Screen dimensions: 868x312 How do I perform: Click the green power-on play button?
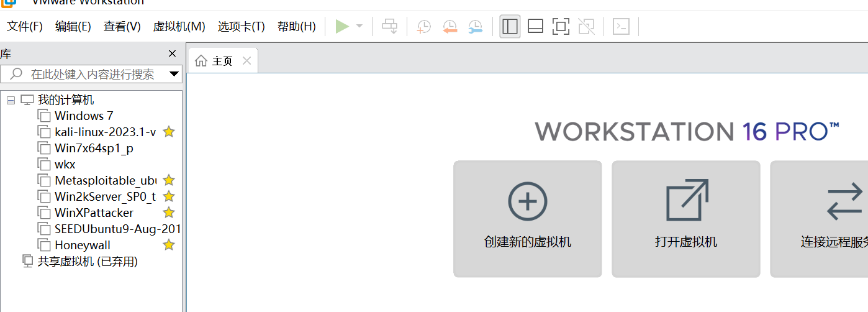click(x=341, y=27)
